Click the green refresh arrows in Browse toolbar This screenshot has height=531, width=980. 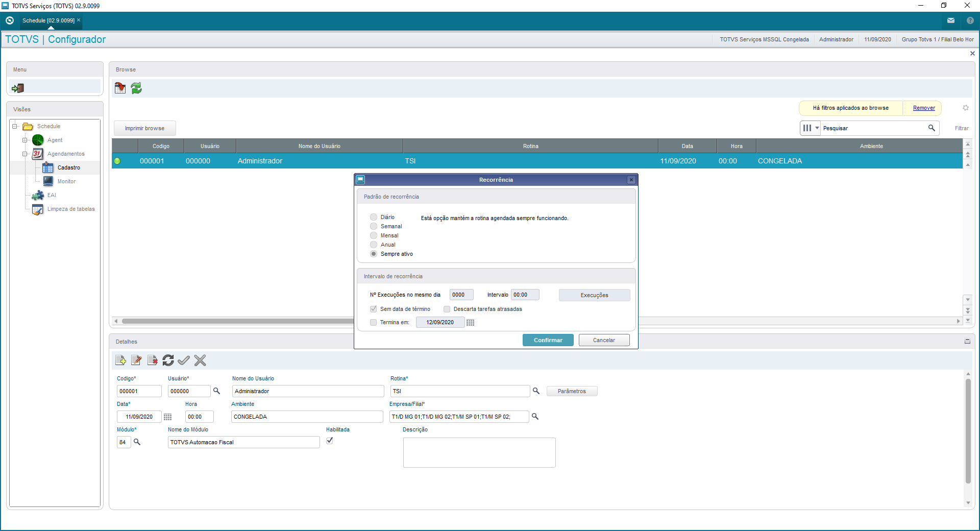point(136,88)
